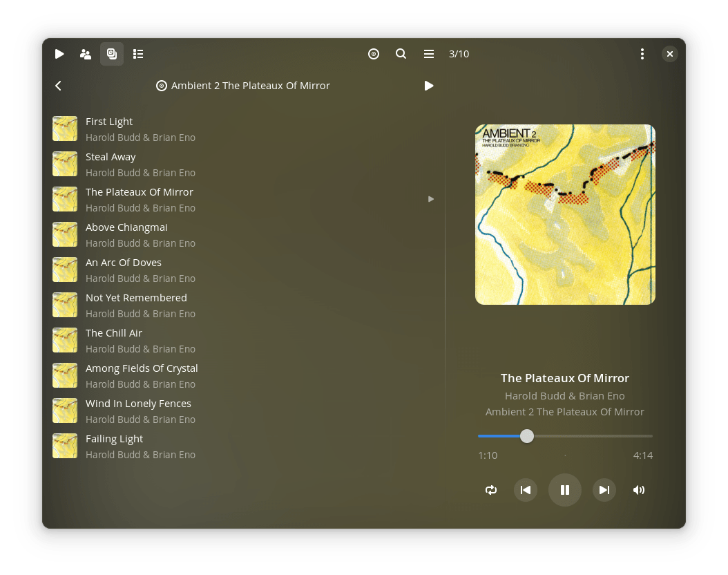Open the Now Playing view icon
This screenshot has width=728, height=575.
click(x=59, y=54)
